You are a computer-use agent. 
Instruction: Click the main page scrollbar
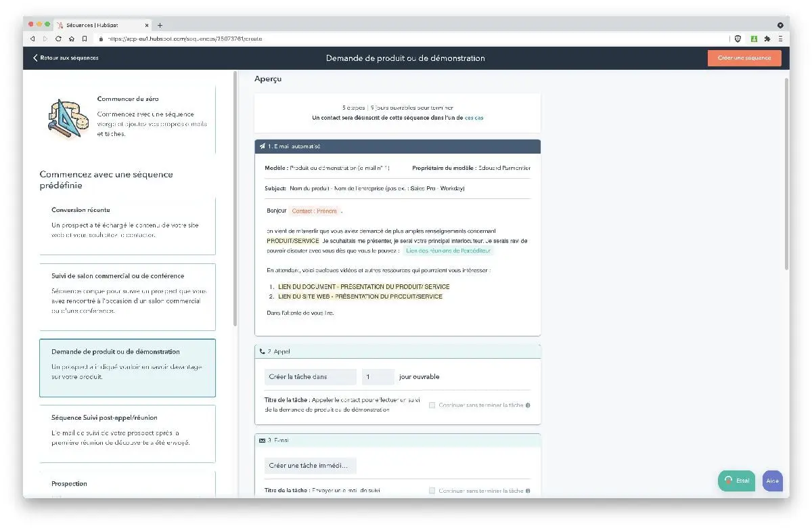[786, 174]
